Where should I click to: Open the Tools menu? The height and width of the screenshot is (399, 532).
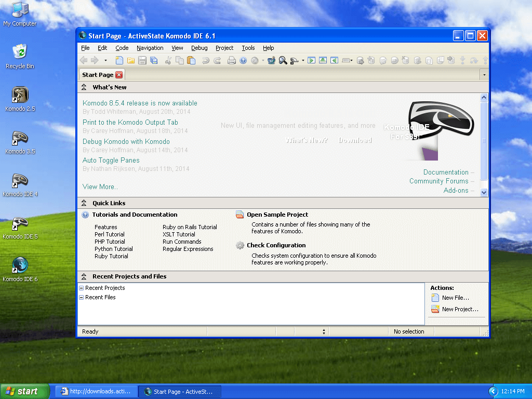tap(248, 48)
